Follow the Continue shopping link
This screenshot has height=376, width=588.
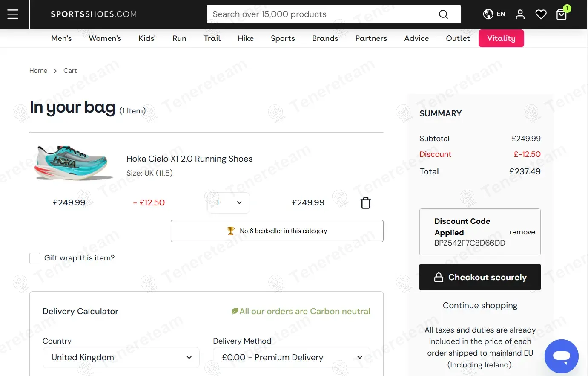click(x=480, y=305)
